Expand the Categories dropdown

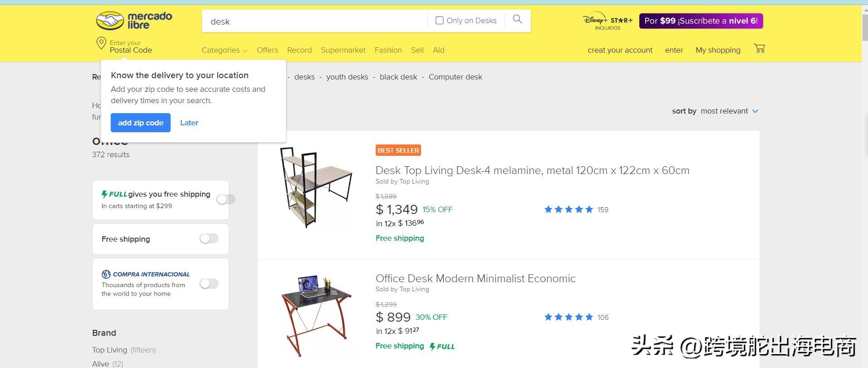point(224,50)
